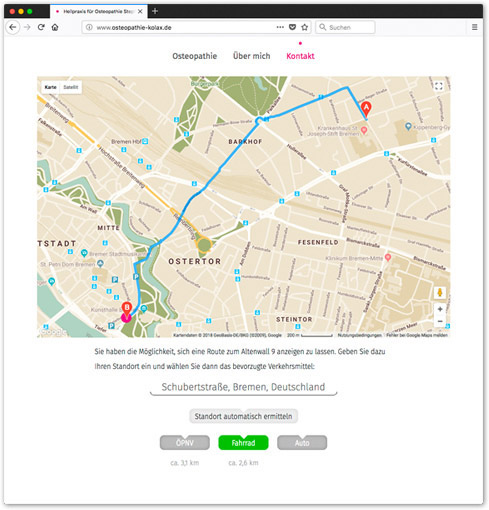Open the browser home page icon
The image size is (489, 510).
click(x=55, y=27)
